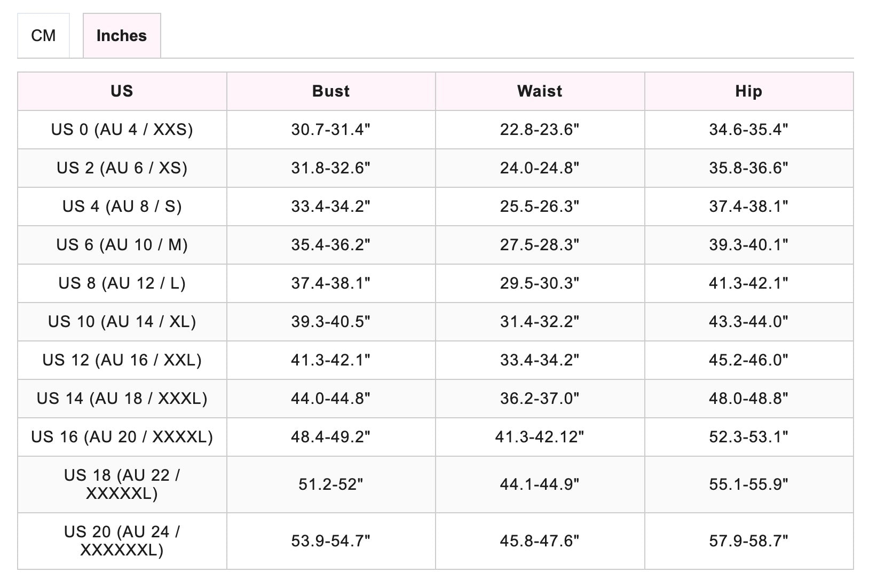Viewport: 869px width, 588px height.
Task: Click the Hip column header
Action: click(x=748, y=91)
